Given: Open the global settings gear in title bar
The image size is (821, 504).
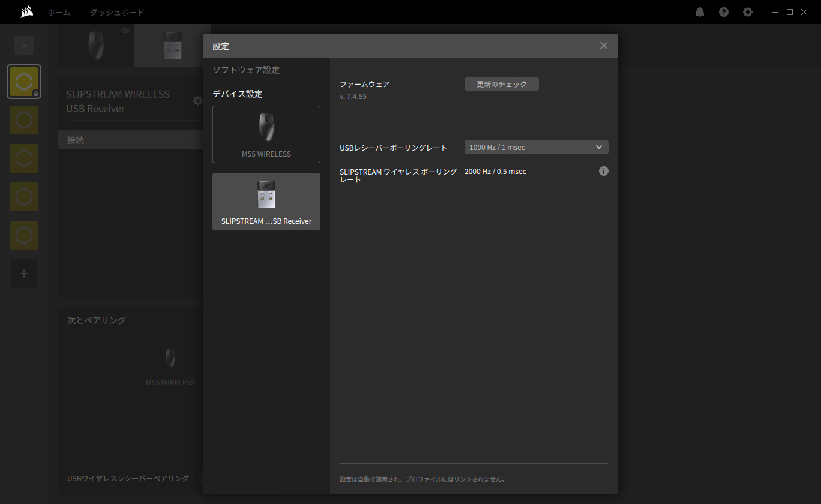Looking at the screenshot, I should pyautogui.click(x=748, y=12).
